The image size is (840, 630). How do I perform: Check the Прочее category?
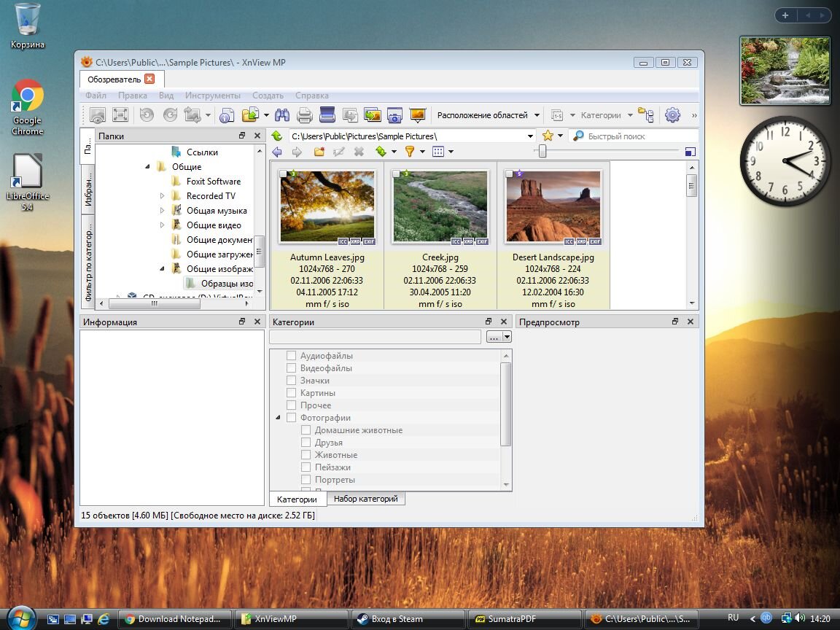292,405
